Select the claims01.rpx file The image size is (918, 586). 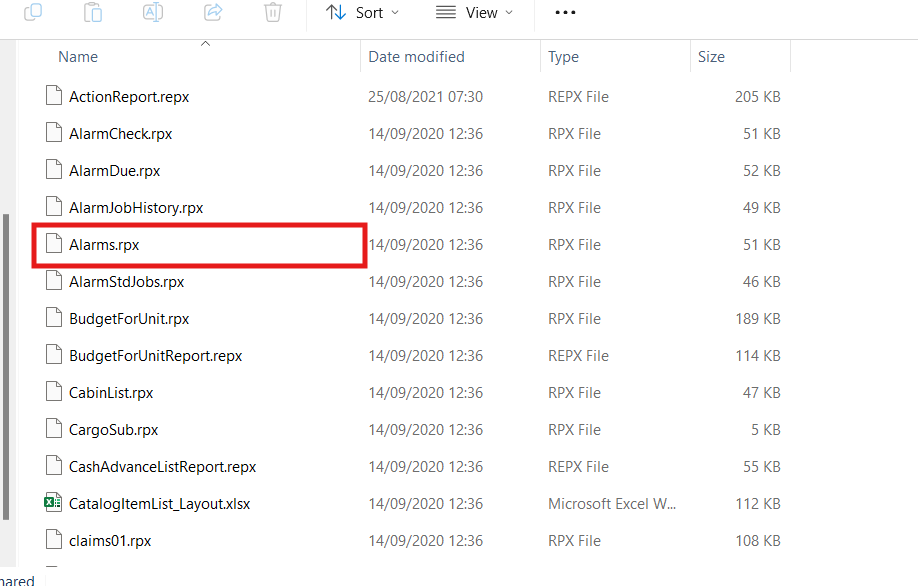tap(110, 541)
